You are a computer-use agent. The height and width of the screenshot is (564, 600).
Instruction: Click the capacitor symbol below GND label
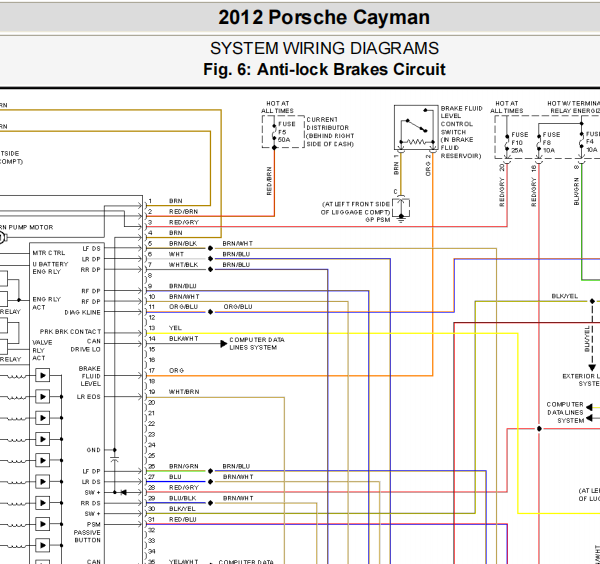tap(114, 458)
